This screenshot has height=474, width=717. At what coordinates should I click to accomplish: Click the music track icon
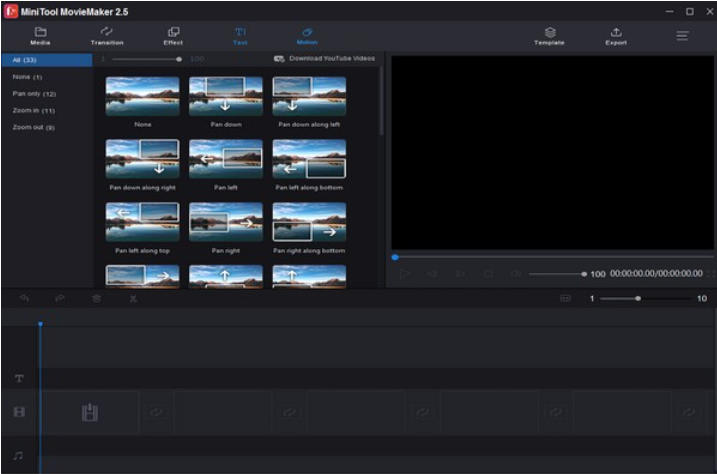point(18,455)
